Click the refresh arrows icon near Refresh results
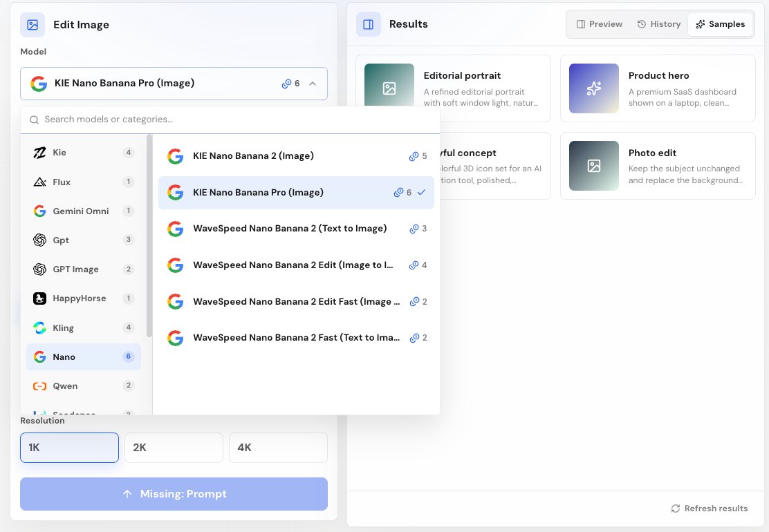Viewport: 769px width, 532px height. [676, 509]
